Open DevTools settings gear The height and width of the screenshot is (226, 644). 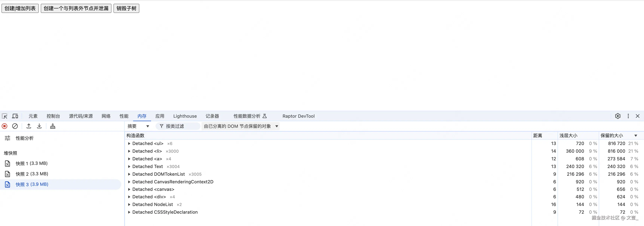coord(617,116)
